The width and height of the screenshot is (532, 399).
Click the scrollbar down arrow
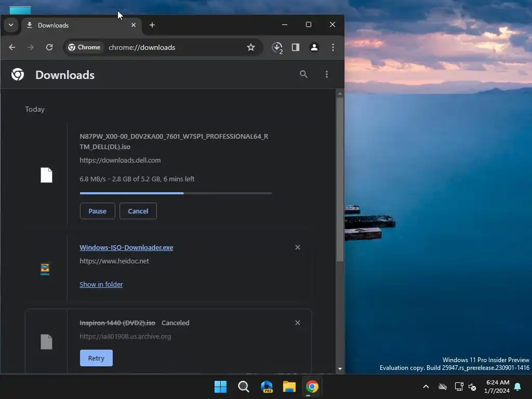[340, 369]
